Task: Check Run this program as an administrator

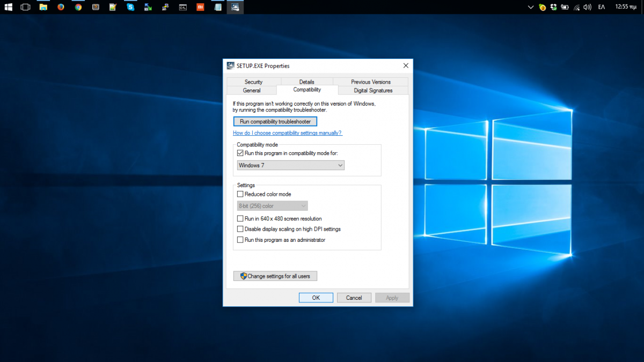Action: click(240, 240)
